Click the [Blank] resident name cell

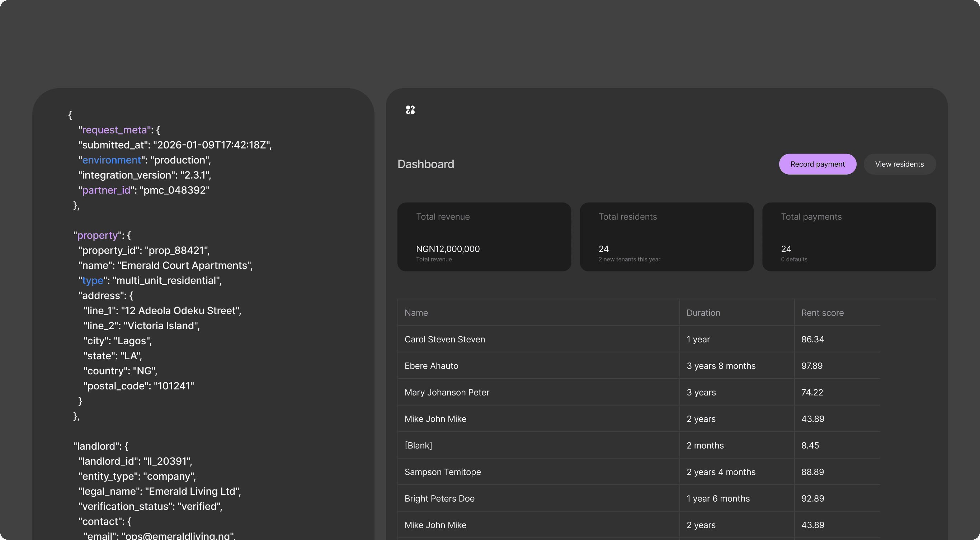tap(418, 445)
